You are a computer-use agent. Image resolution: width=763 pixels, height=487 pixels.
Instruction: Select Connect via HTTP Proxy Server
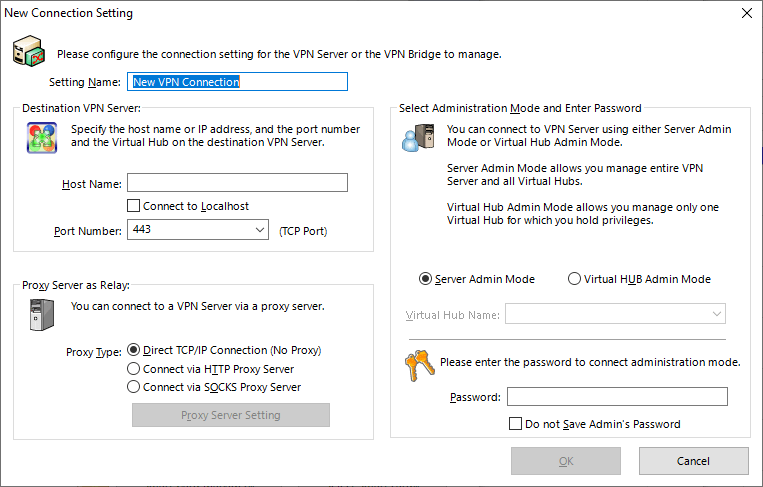tap(135, 369)
